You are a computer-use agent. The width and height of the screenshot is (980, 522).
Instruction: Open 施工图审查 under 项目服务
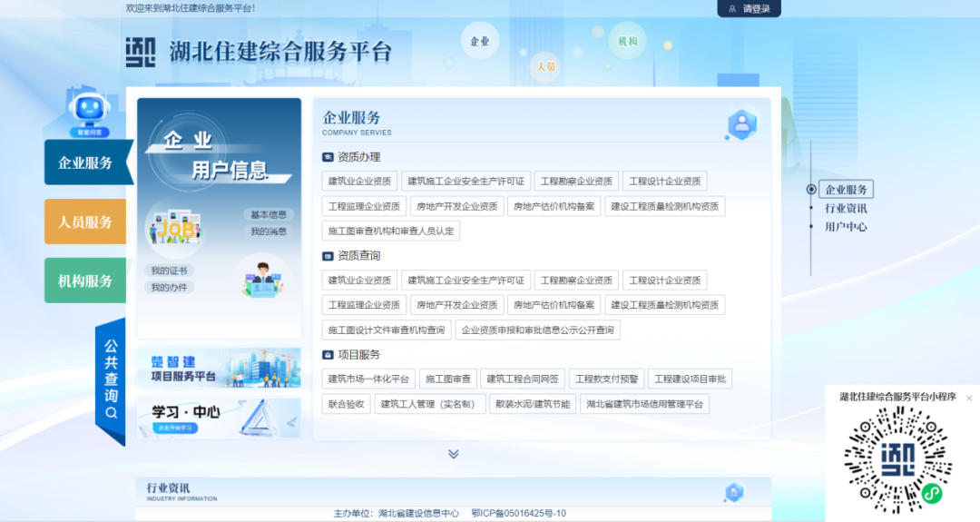(x=448, y=379)
